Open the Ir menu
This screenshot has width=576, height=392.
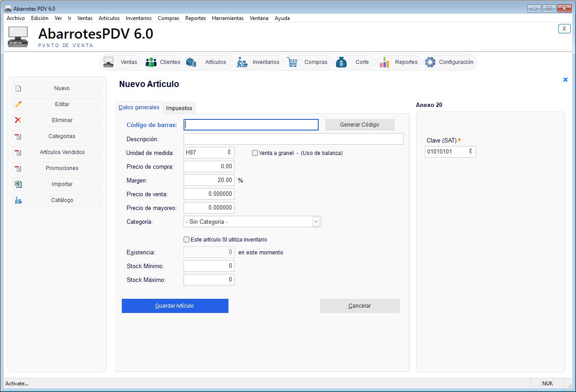coord(70,18)
